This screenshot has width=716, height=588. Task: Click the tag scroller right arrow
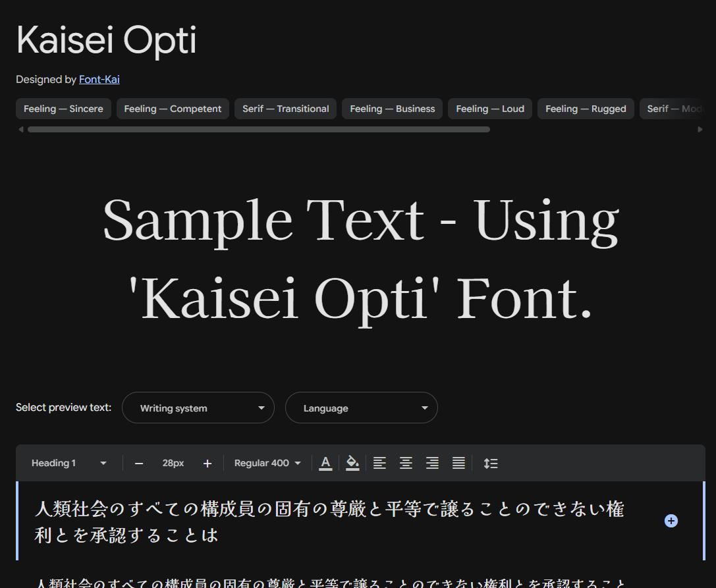(x=700, y=129)
